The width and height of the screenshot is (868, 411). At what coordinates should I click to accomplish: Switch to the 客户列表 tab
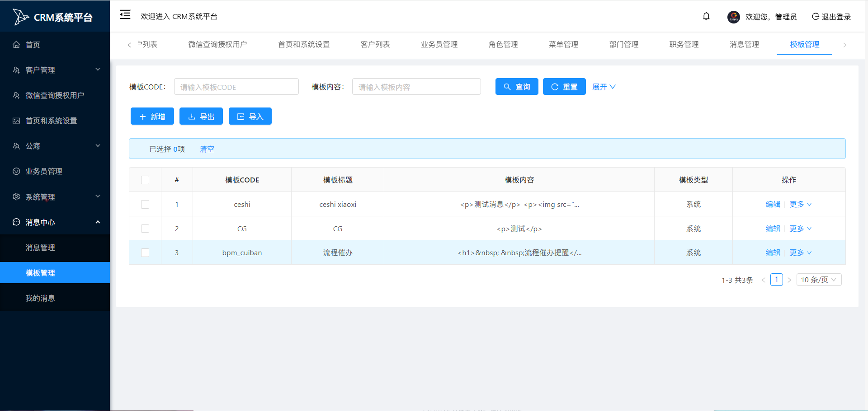coord(375,44)
